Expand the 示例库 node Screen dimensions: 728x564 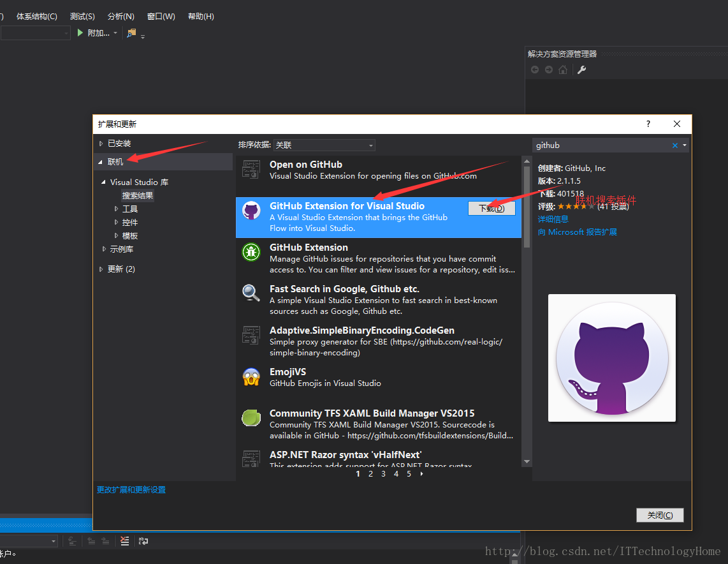(x=104, y=249)
